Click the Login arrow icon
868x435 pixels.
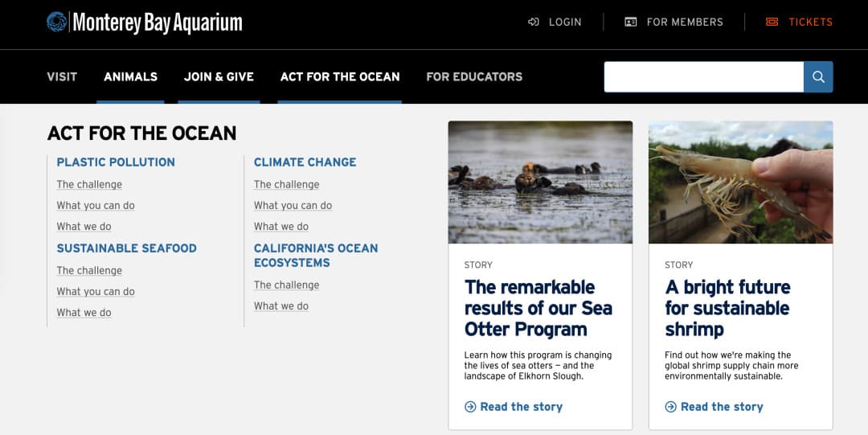534,22
